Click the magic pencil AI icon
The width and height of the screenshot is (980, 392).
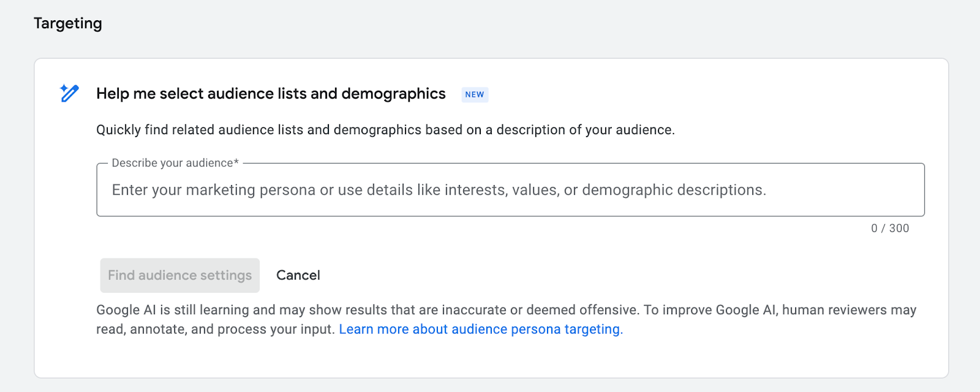69,93
